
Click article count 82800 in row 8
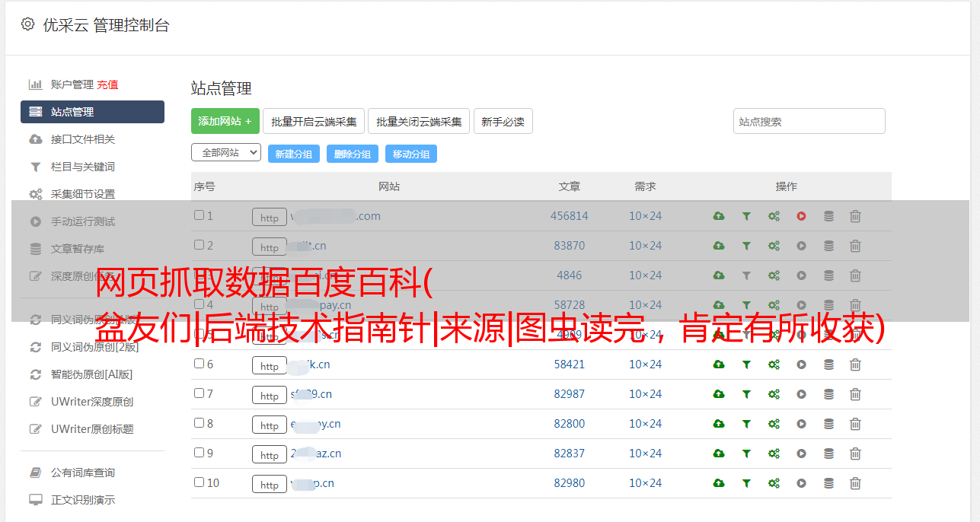click(570, 424)
